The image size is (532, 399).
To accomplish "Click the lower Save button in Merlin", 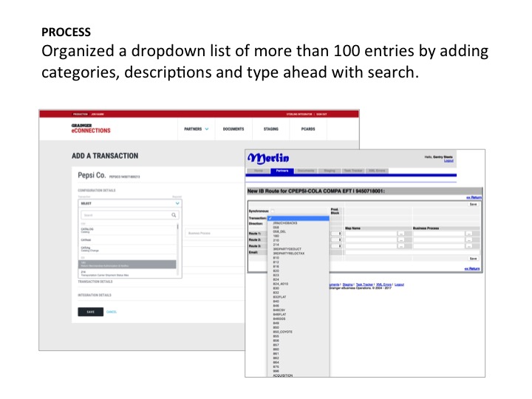I will [473, 259].
